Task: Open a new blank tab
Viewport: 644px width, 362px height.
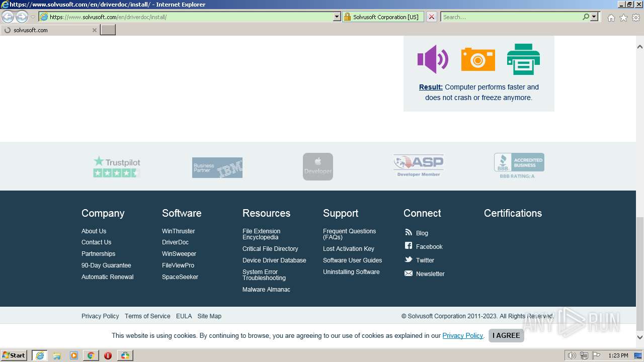Action: coord(108,30)
